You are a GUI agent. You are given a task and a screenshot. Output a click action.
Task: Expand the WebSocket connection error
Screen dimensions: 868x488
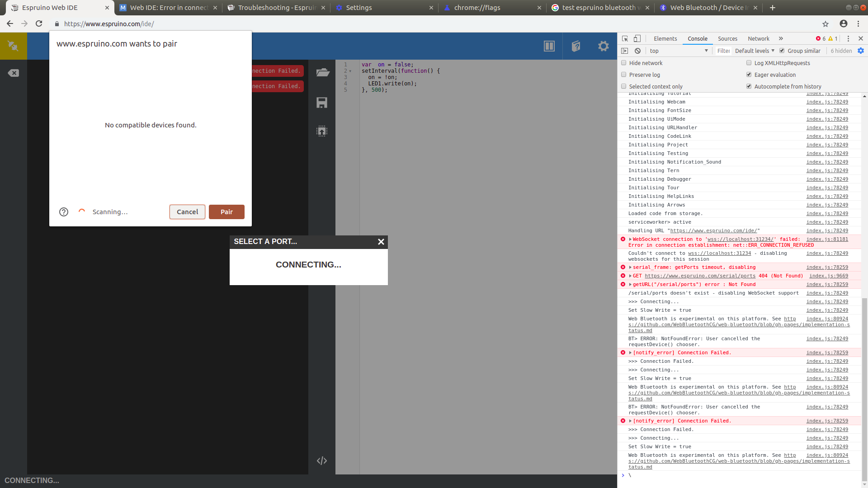(630, 239)
